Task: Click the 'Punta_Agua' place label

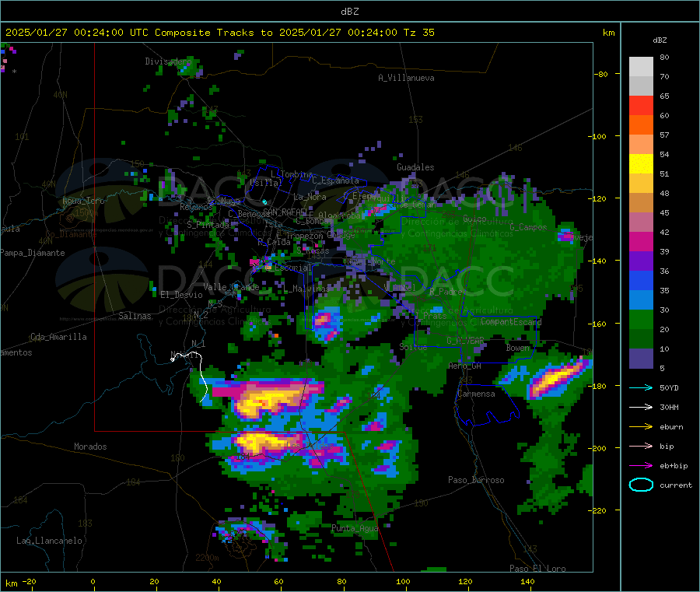Action: pyautogui.click(x=355, y=528)
